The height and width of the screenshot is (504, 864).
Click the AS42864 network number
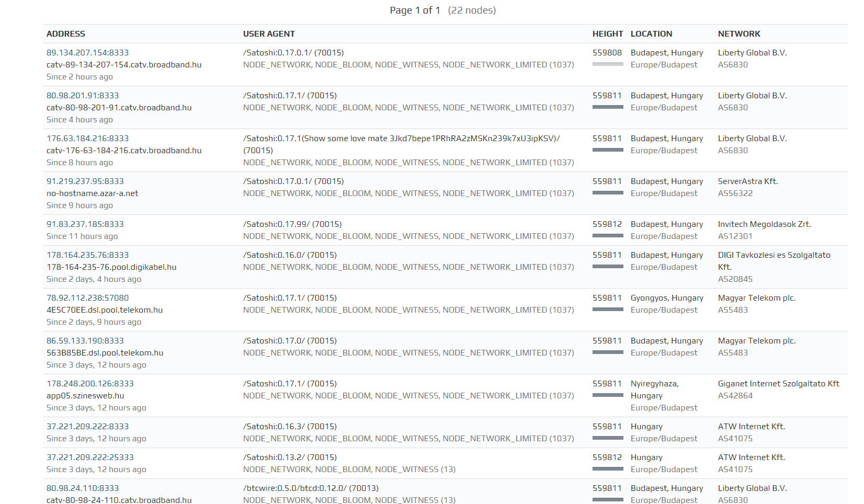(735, 396)
